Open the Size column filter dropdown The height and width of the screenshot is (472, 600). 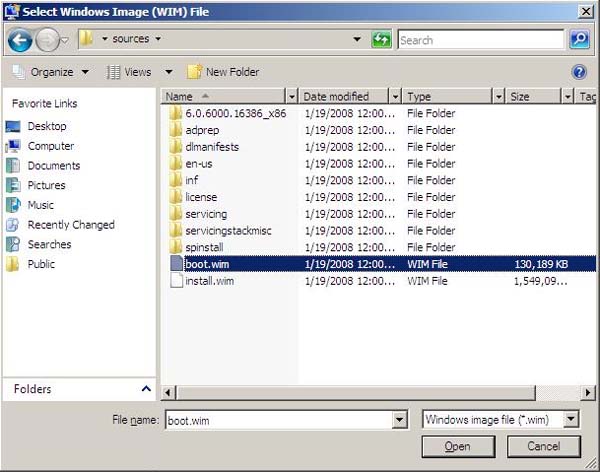[x=568, y=96]
